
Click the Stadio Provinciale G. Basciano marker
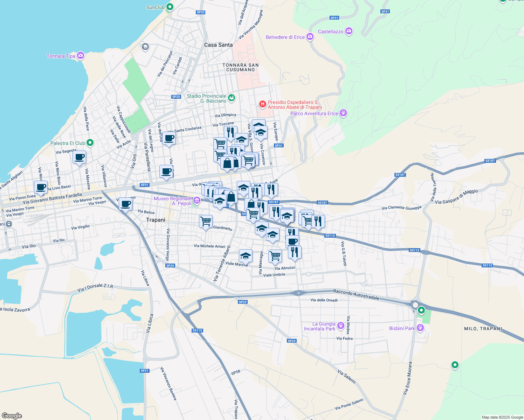(231, 98)
